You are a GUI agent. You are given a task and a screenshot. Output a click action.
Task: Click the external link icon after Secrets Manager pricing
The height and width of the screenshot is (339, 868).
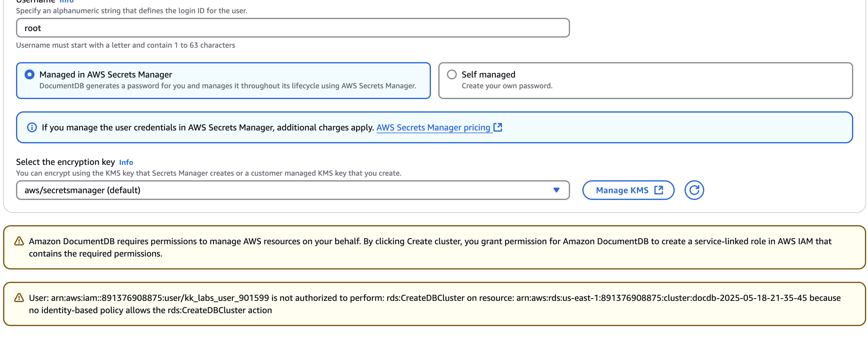[498, 127]
